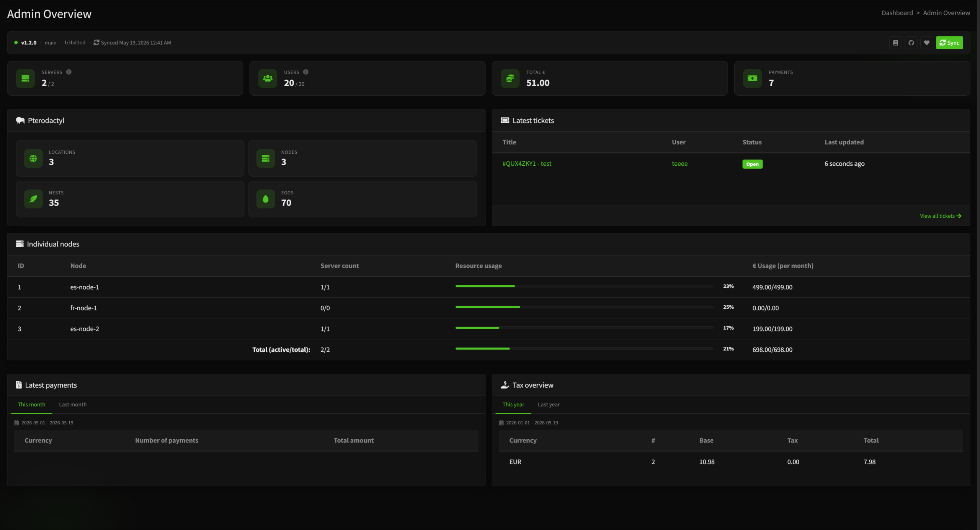Click the Tax overview hand-coin icon
Image resolution: width=980 pixels, height=530 pixels.
point(505,385)
